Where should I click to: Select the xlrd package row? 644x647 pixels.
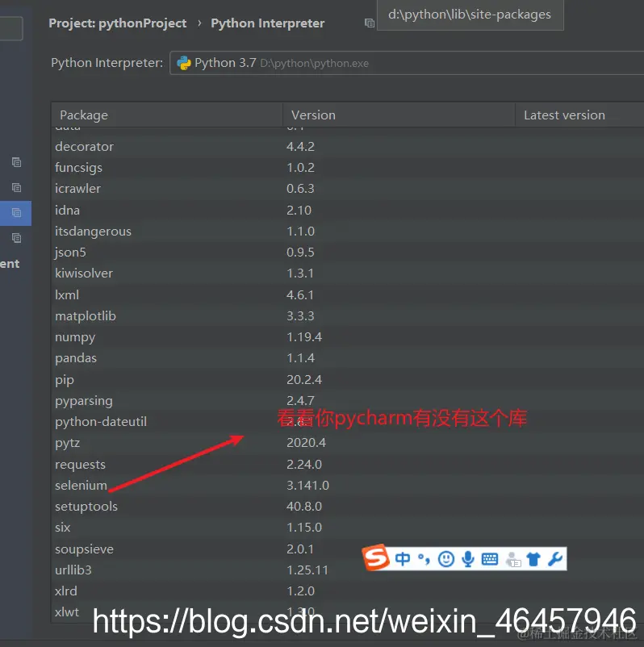[x=348, y=591]
